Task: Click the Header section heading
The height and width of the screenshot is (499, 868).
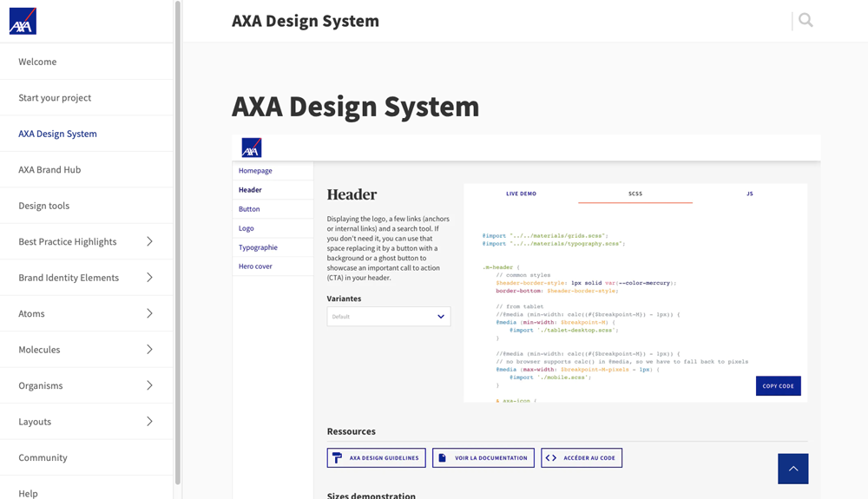Action: [352, 194]
